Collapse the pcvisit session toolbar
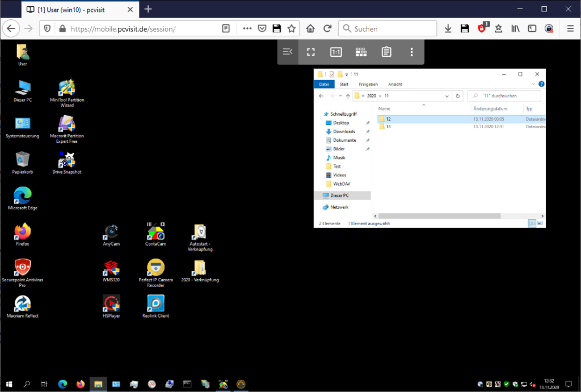Screen dimensions: 581x392 coord(288,52)
